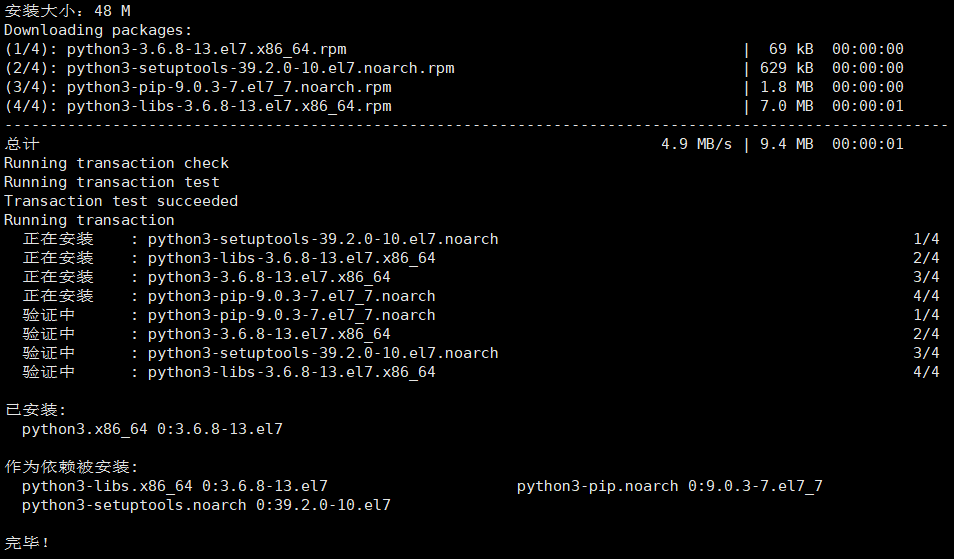The image size is (954, 559).
Task: Click the "Running transaction test" line
Action: (x=112, y=182)
